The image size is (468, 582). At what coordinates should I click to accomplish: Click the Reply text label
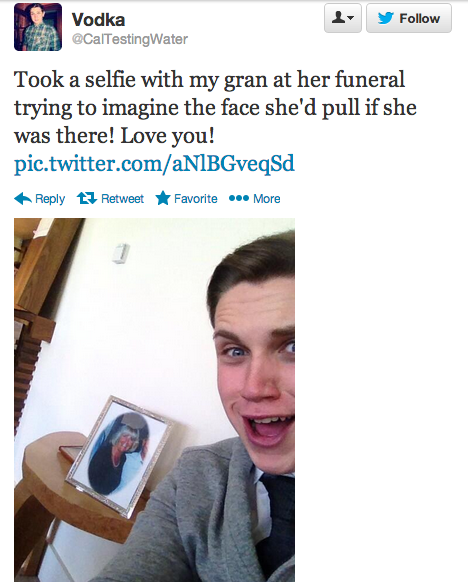coord(50,199)
